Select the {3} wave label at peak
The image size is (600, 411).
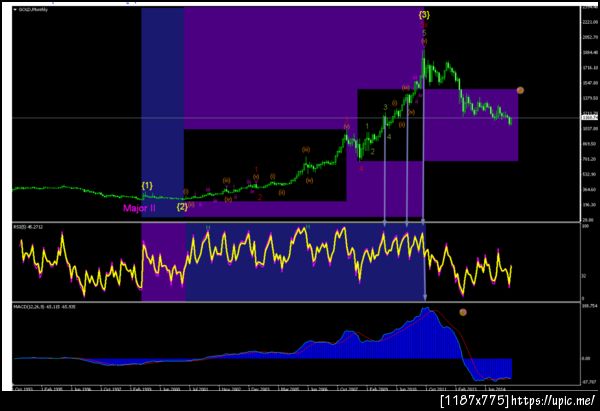coord(424,15)
